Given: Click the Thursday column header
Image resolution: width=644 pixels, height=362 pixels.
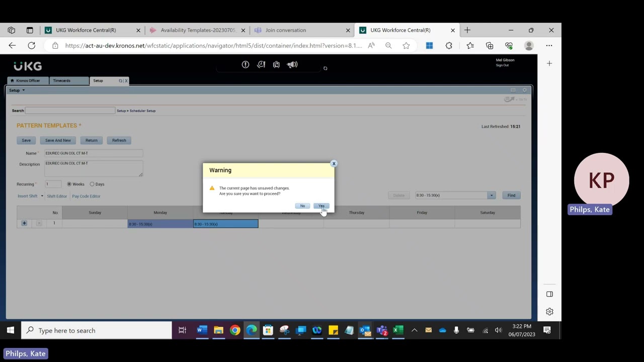Looking at the screenshot, I should (x=357, y=213).
